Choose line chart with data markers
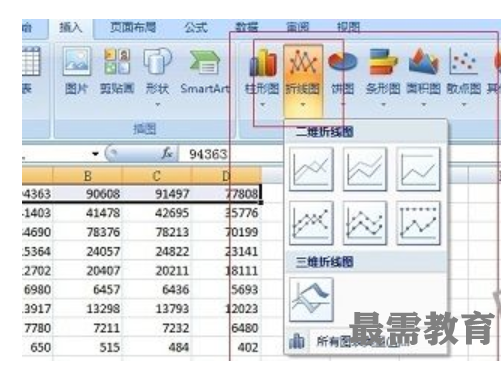Image resolution: width=501 pixels, height=368 pixels. (311, 223)
